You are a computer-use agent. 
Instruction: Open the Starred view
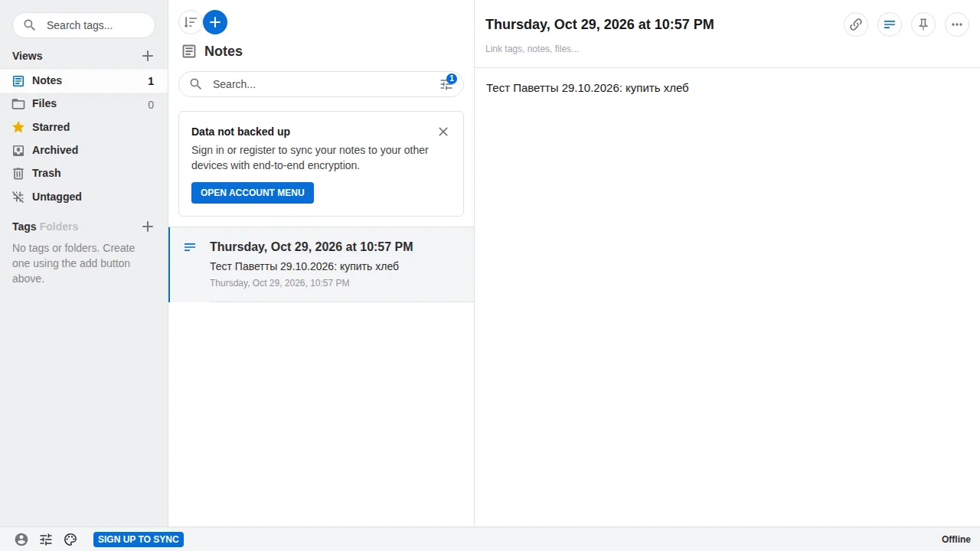83,127
